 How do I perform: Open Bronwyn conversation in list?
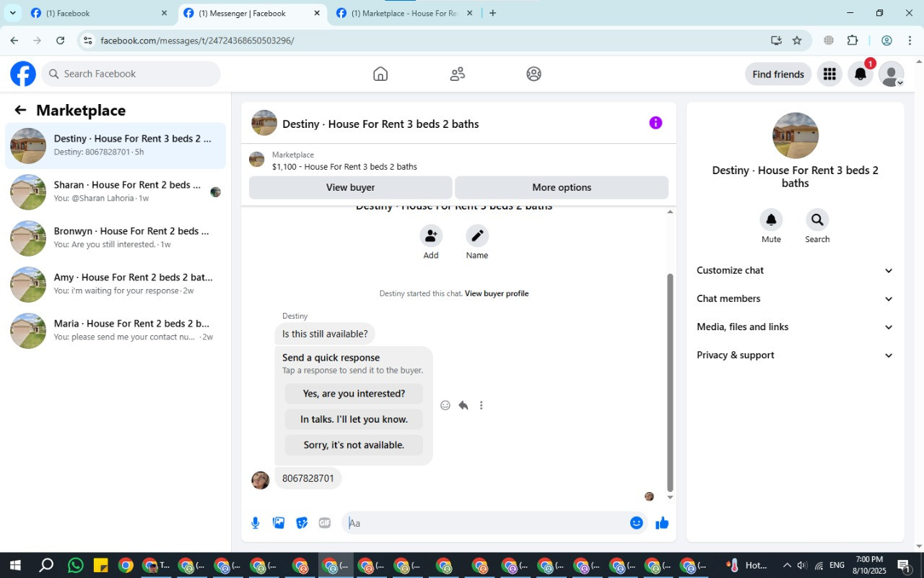[x=115, y=238]
